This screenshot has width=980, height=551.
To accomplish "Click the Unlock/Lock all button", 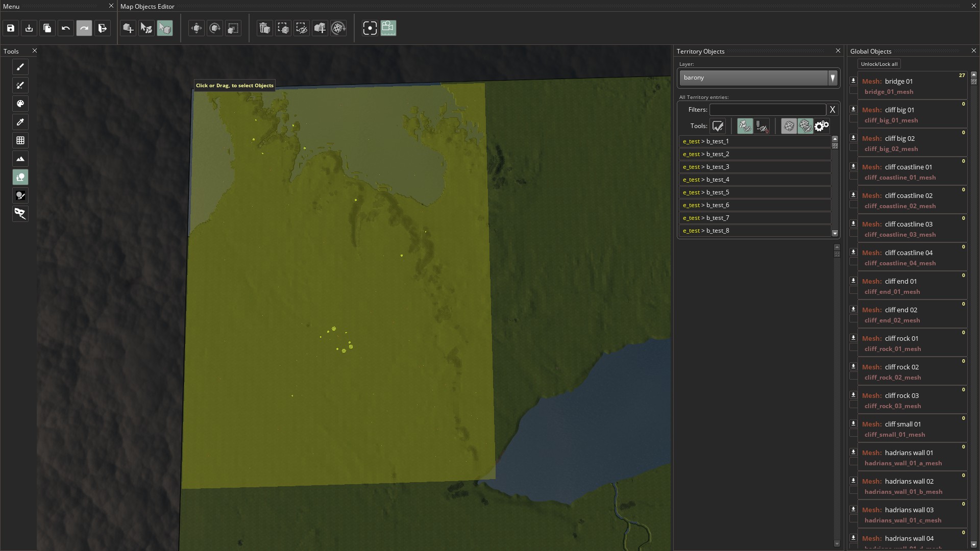I will (x=878, y=64).
